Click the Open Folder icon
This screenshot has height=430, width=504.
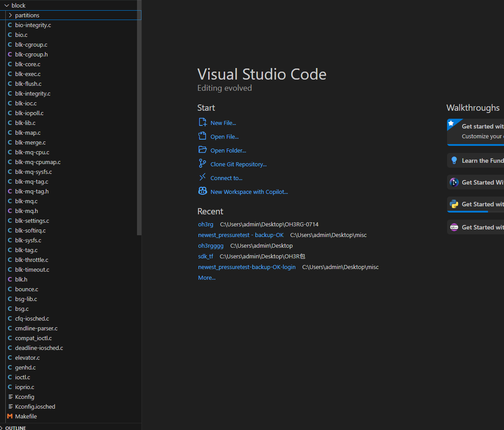[202, 150]
